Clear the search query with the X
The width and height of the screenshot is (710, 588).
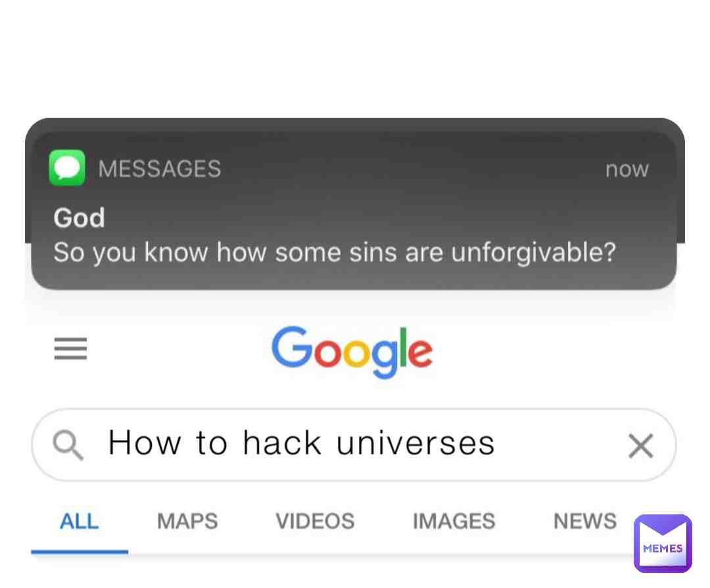pos(641,445)
